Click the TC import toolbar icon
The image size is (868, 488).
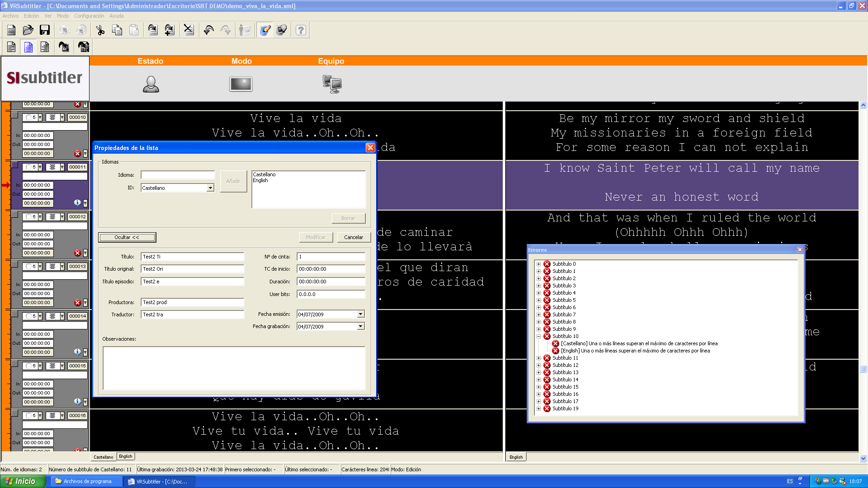pos(84,47)
